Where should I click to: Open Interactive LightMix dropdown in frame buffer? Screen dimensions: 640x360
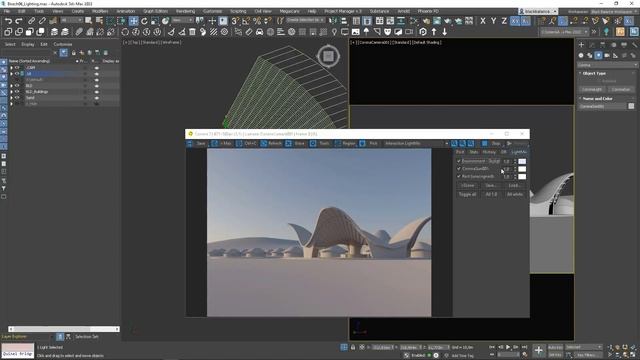(416, 143)
